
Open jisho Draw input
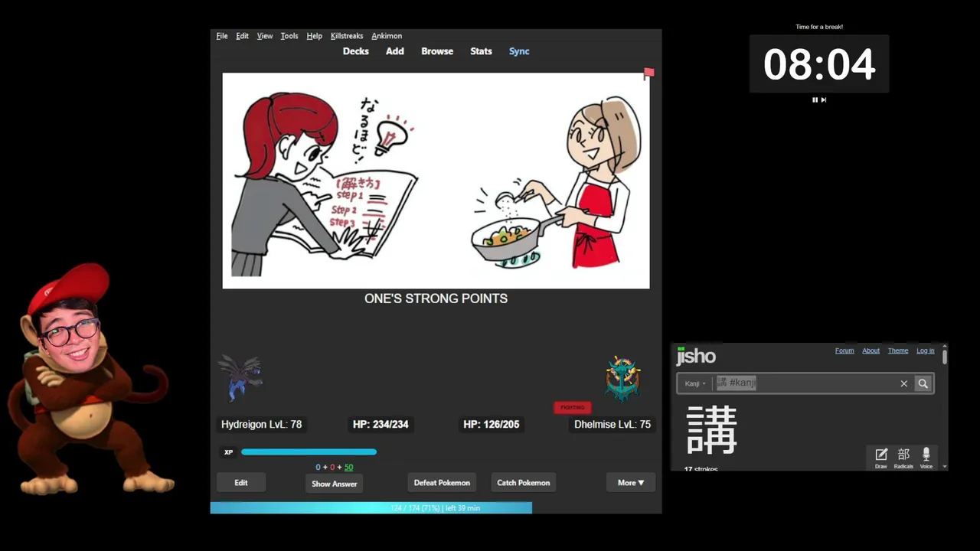[x=881, y=458]
